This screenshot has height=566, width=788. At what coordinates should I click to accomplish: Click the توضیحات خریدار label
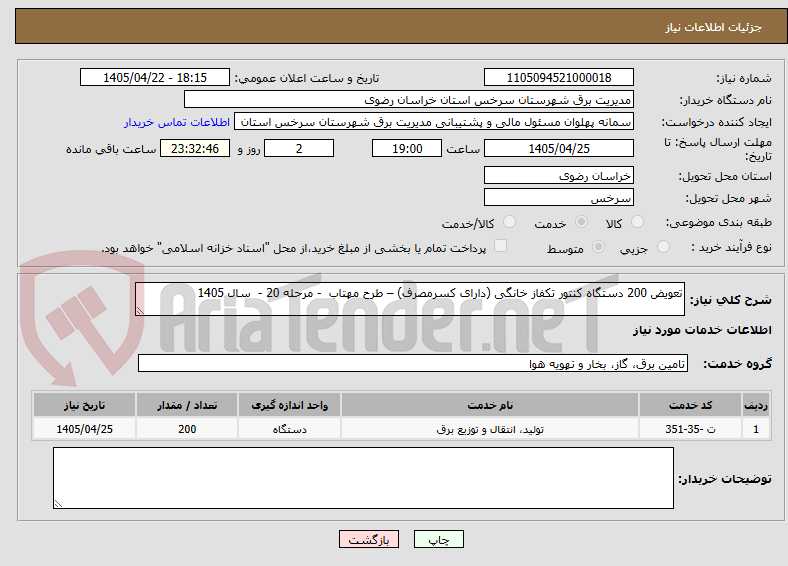coord(725,479)
